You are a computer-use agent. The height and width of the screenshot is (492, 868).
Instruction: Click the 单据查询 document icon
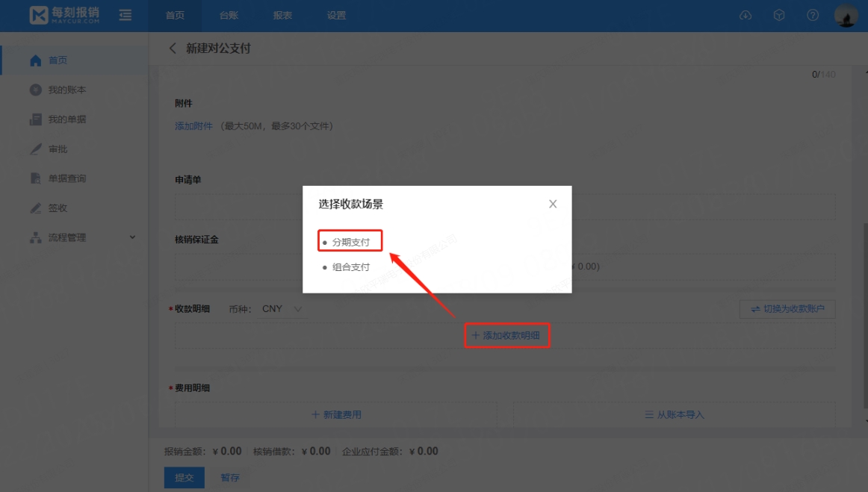(35, 178)
